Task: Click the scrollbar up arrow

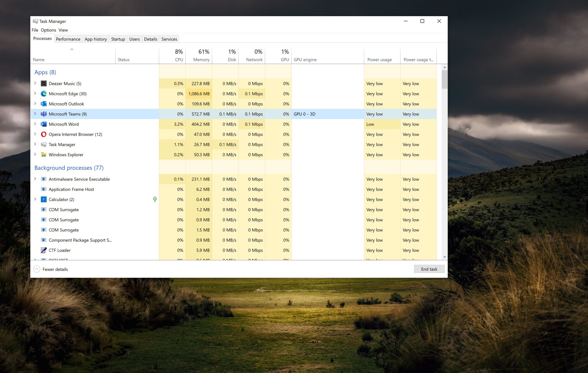Action: (444, 67)
